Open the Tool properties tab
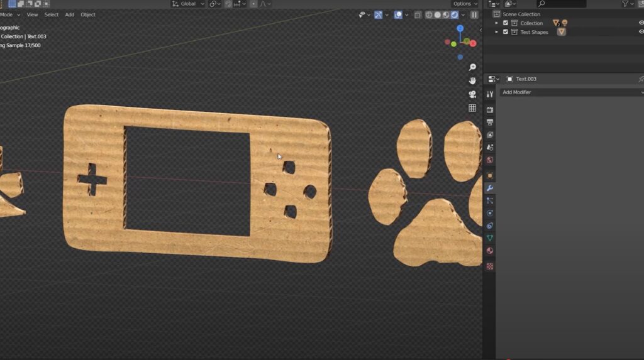The image size is (644, 360). coord(489,94)
